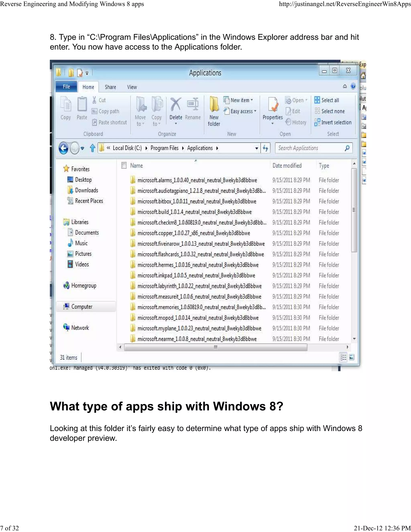Minimize the ribbon with the caret icon
411x532 pixels.
coord(345,87)
